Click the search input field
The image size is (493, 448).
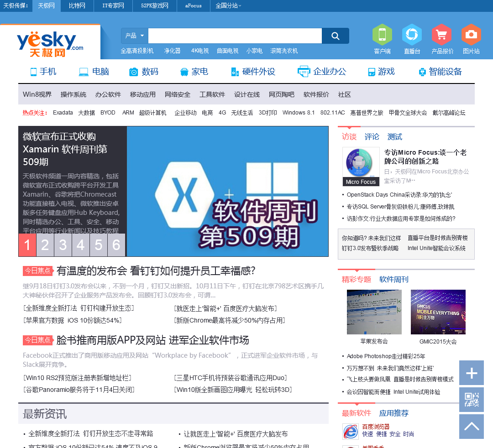235,36
